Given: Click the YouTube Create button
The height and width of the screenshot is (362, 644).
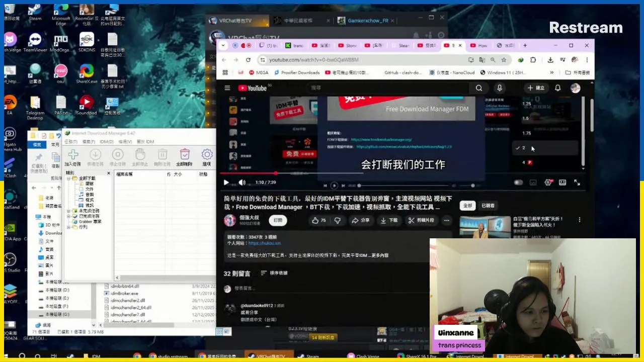Looking at the screenshot, I should (536, 88).
